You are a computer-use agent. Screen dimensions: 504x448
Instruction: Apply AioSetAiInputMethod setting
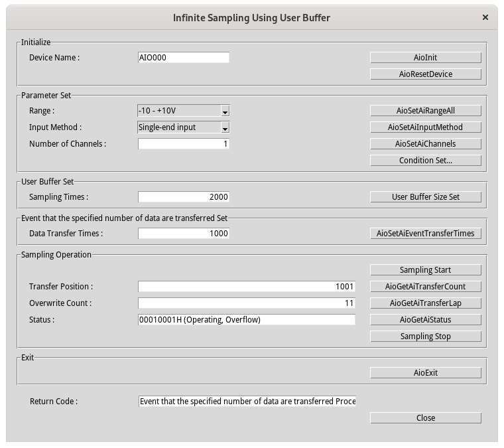pos(425,127)
